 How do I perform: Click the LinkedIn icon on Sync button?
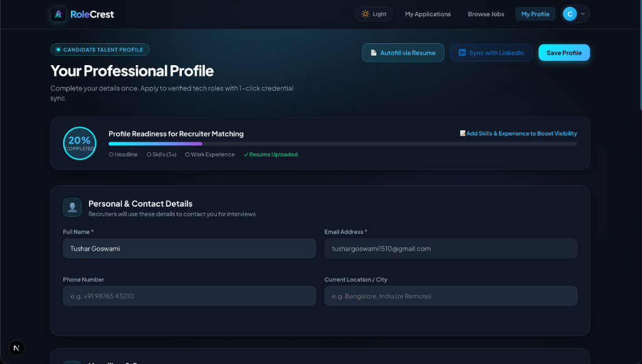coord(462,53)
